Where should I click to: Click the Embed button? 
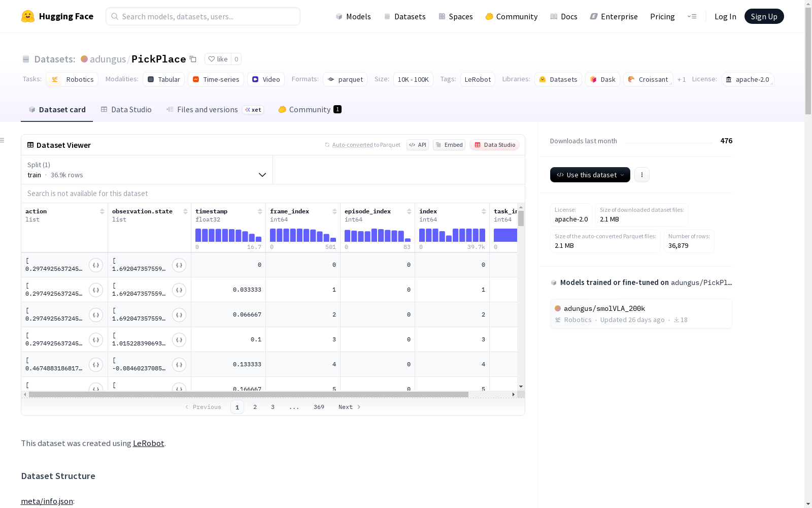pyautogui.click(x=449, y=145)
